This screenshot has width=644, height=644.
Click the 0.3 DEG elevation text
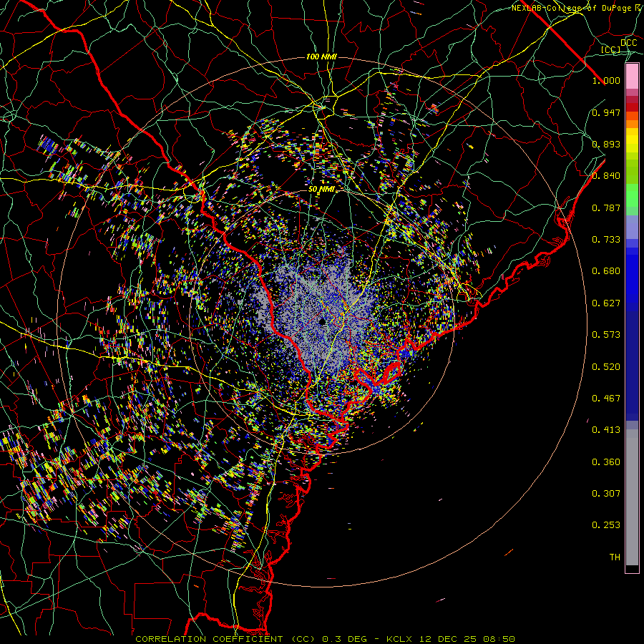[343, 639]
